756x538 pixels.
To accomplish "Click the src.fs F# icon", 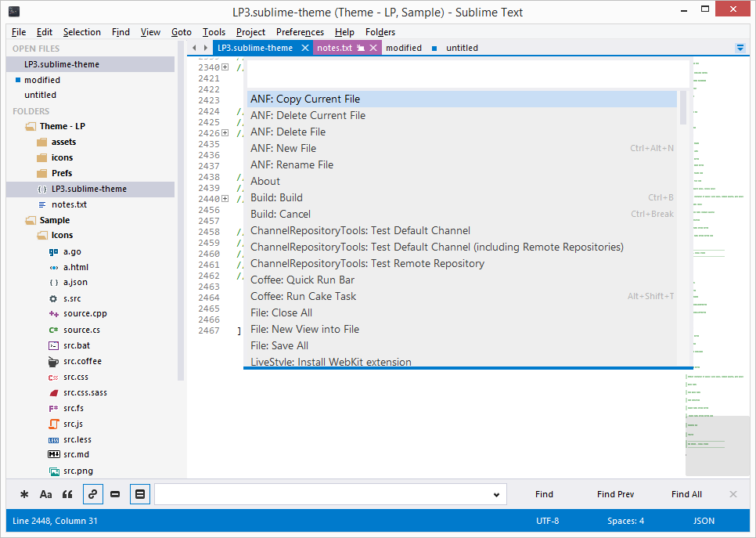I will 53,408.
